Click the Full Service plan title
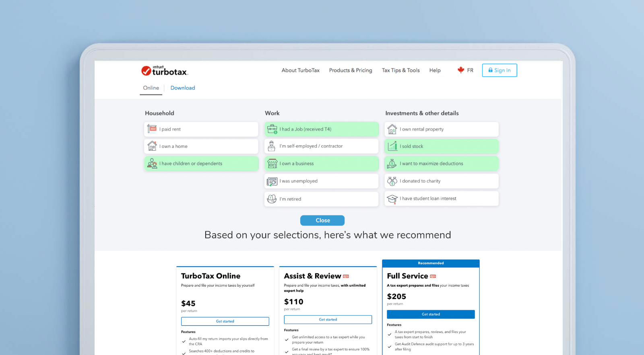 click(407, 276)
